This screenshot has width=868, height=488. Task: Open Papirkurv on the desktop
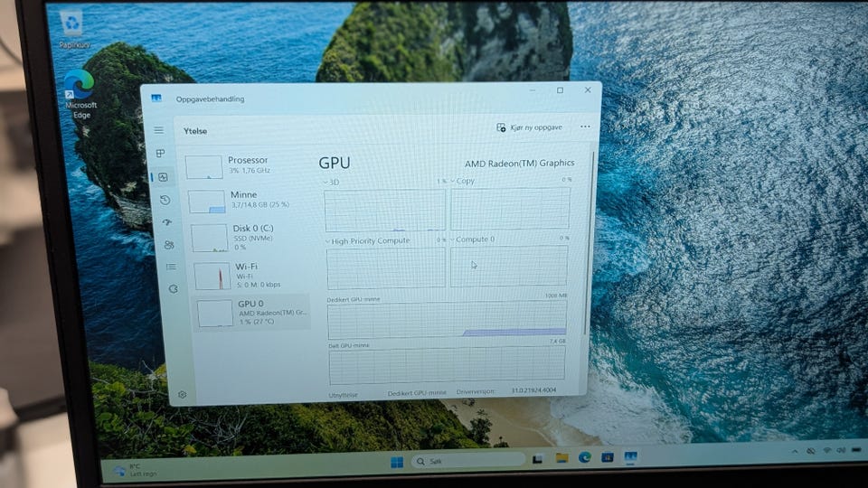point(72,29)
